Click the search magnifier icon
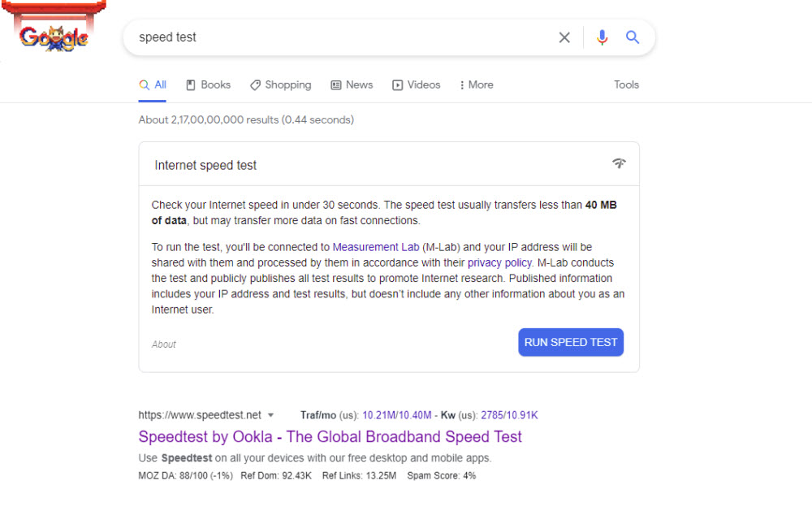 point(633,37)
